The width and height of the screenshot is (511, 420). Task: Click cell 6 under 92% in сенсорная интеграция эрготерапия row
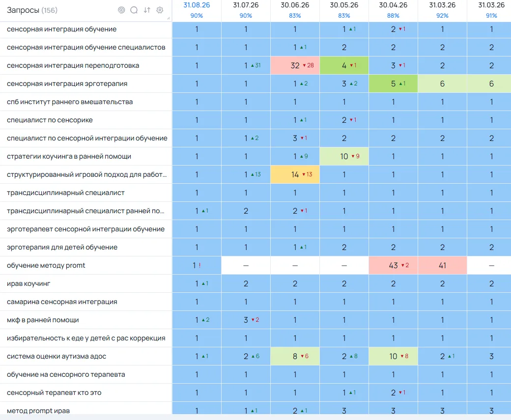(442, 84)
